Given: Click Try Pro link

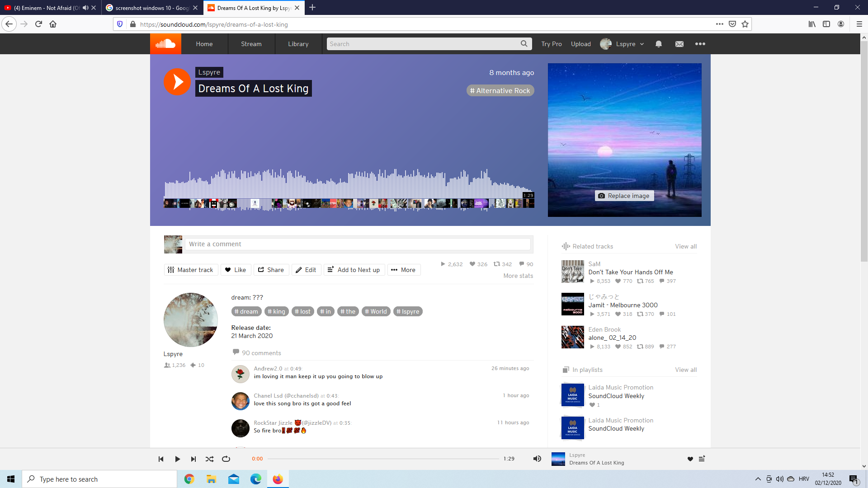Looking at the screenshot, I should 552,44.
